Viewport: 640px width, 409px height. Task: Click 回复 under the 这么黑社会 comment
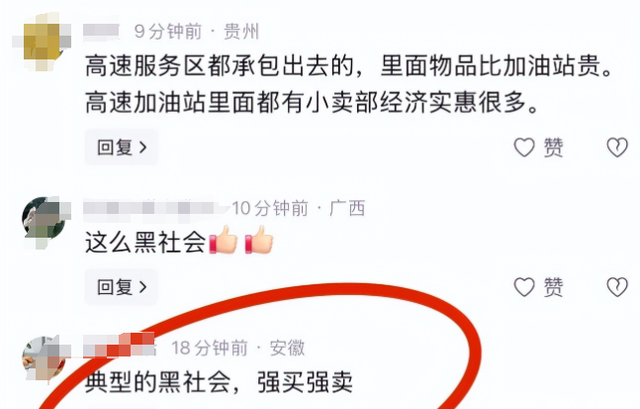[x=121, y=287]
